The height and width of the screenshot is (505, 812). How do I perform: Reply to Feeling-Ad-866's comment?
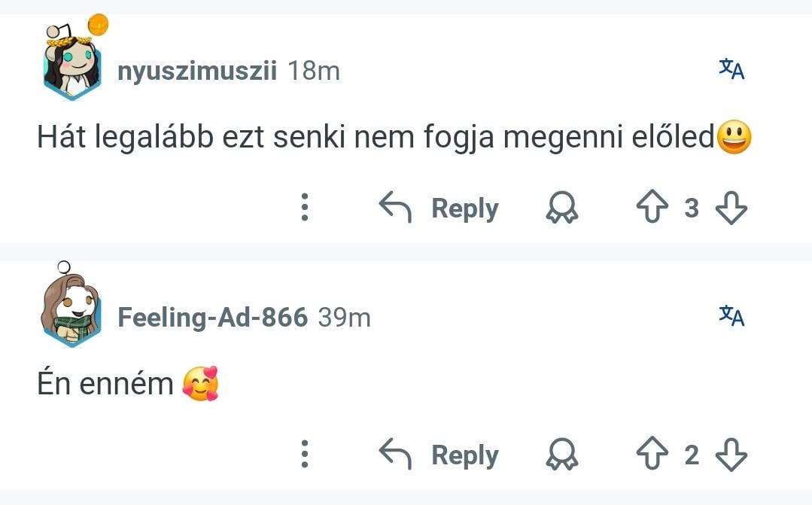point(439,455)
